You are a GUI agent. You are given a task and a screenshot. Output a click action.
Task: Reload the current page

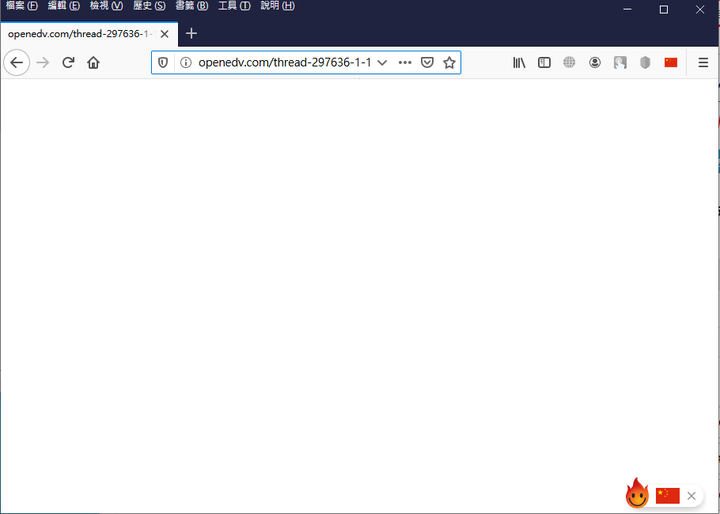[x=68, y=62]
